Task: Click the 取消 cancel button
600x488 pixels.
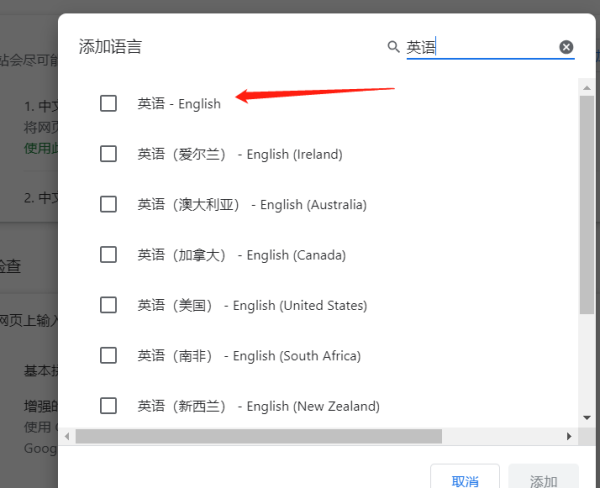Action: [464, 480]
